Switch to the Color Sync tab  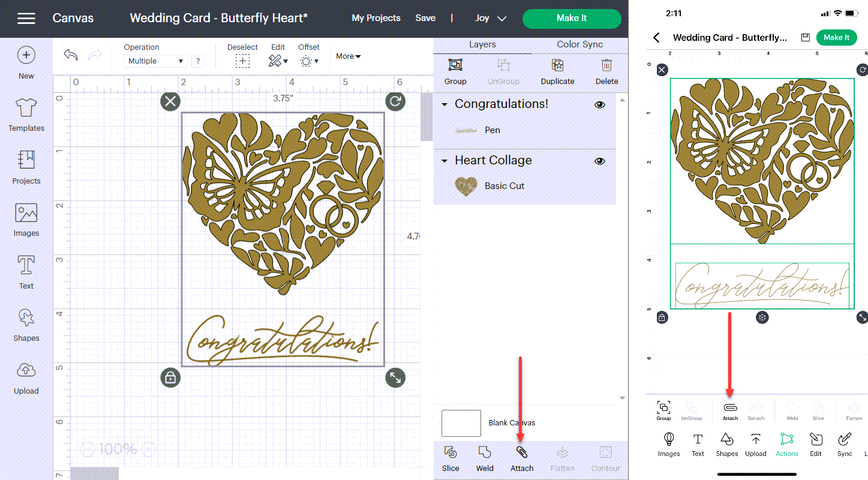click(579, 44)
